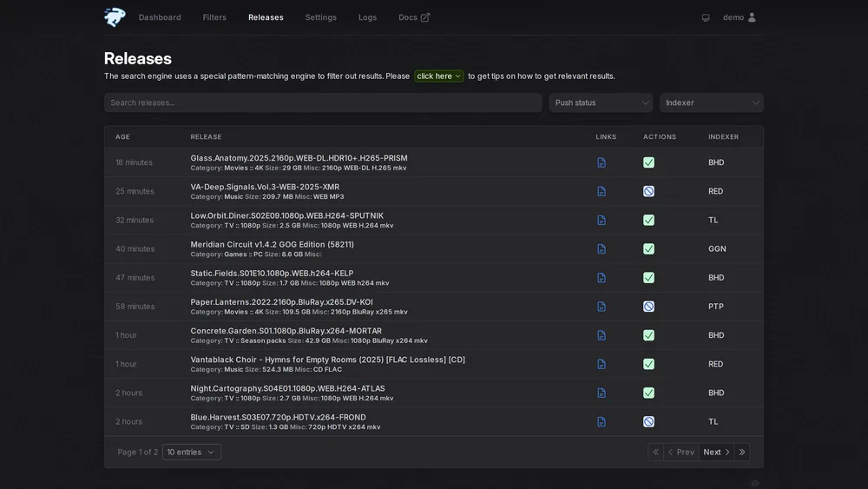Click rejected action icon for Paper.Lanterns

click(648, 307)
